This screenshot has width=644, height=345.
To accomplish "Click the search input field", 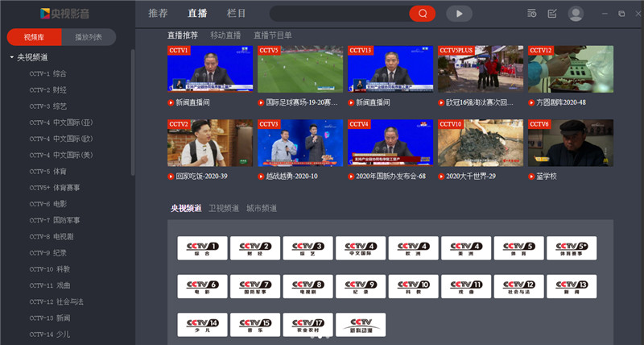I will click(x=339, y=14).
